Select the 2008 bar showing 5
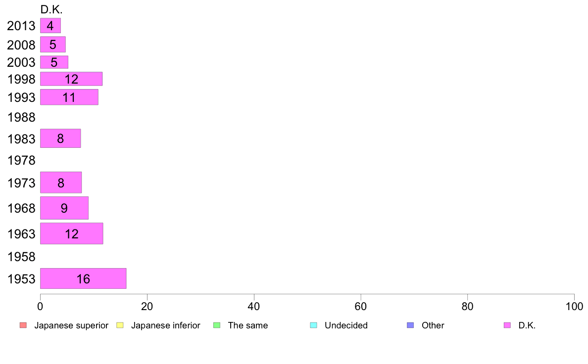Screen dimensions: 588x364 point(53,45)
